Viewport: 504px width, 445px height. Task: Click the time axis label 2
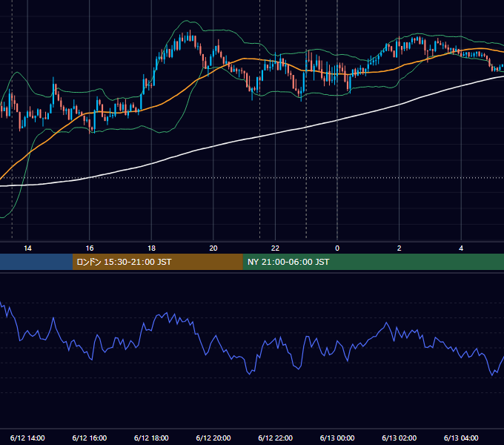click(399, 248)
